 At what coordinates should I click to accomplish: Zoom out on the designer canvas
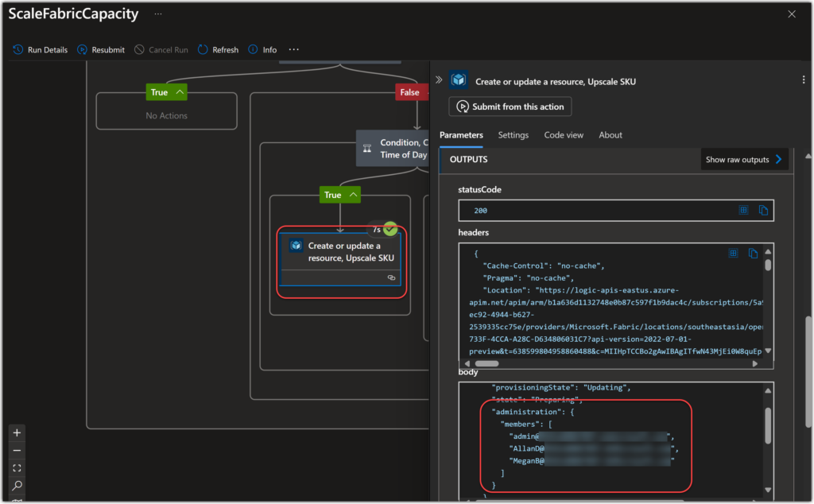click(x=17, y=450)
